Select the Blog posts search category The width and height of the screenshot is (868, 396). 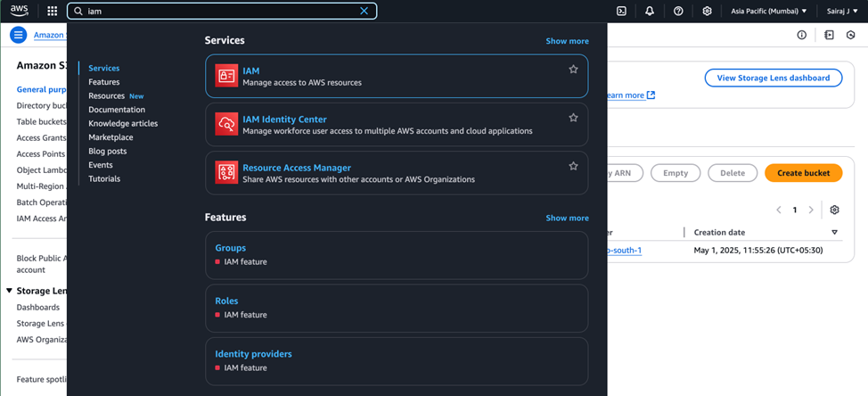tap(108, 152)
